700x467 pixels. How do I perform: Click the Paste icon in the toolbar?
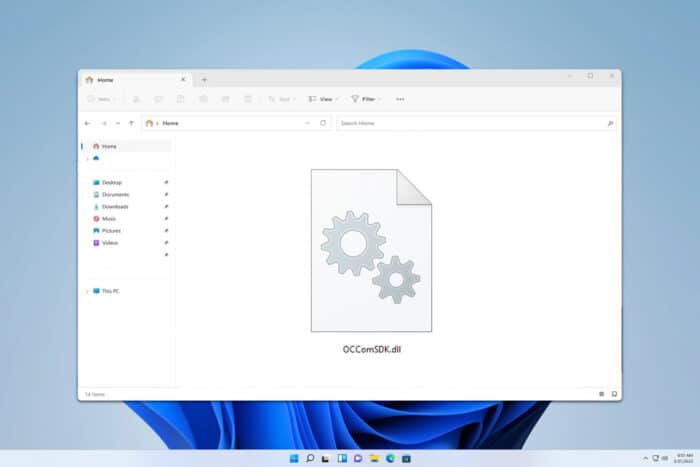click(181, 99)
